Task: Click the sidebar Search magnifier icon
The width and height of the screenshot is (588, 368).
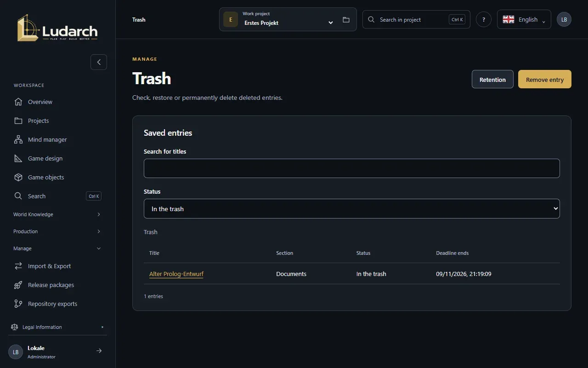Action: click(18, 196)
